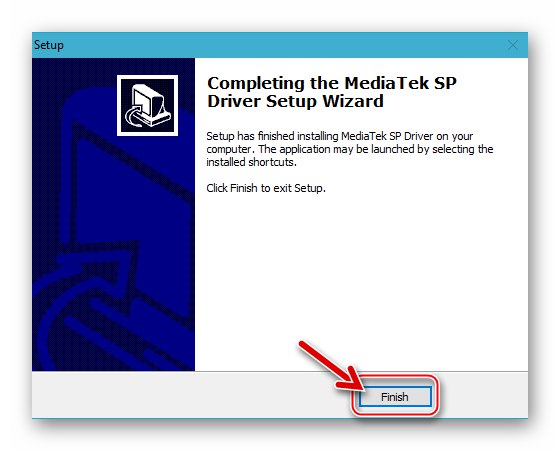
Task: Click the word "Wizard" in the bold heading
Action: pos(353,101)
